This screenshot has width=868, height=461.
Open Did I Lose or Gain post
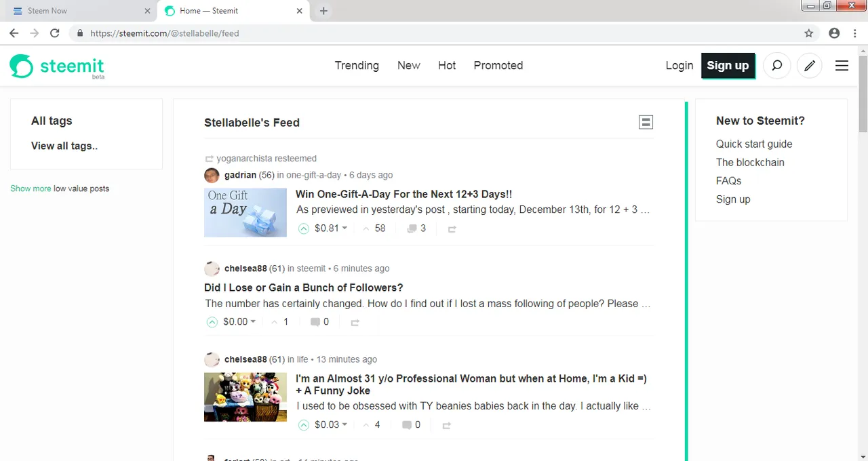click(x=304, y=287)
